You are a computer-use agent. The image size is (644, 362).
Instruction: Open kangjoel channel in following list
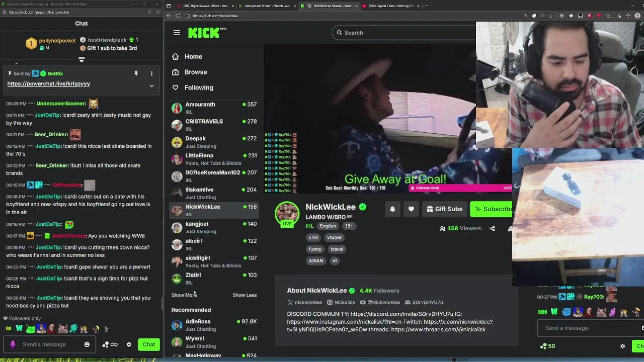tap(214, 227)
